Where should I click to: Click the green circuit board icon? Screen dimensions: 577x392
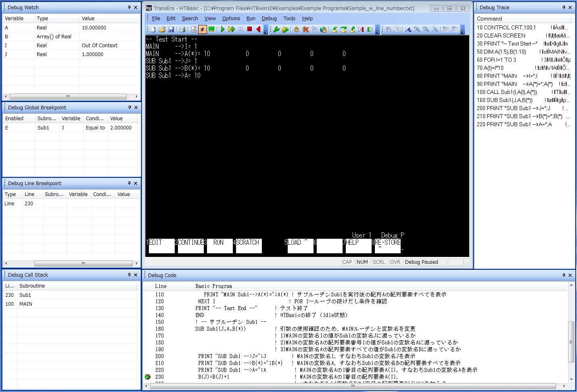pos(211,29)
